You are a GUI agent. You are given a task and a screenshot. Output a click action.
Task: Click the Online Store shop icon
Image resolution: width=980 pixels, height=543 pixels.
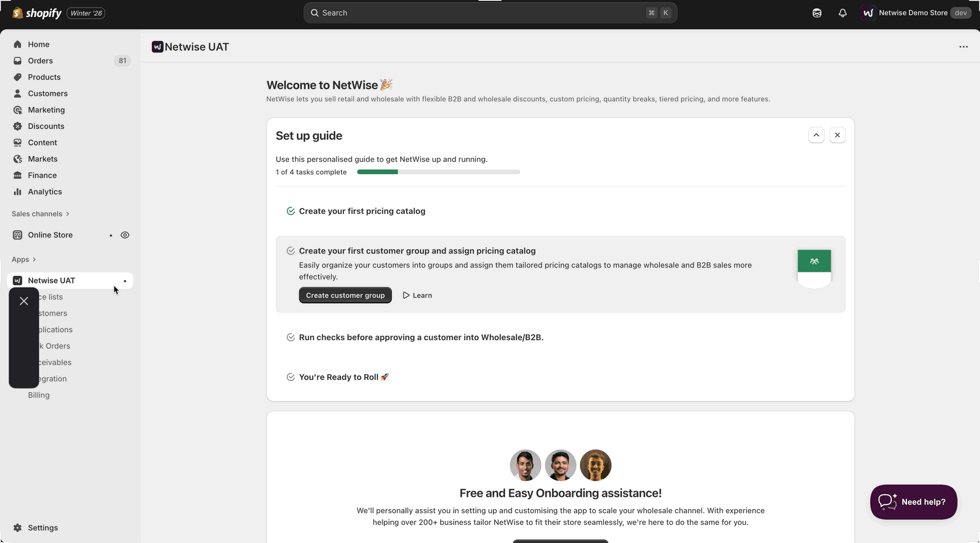(18, 235)
